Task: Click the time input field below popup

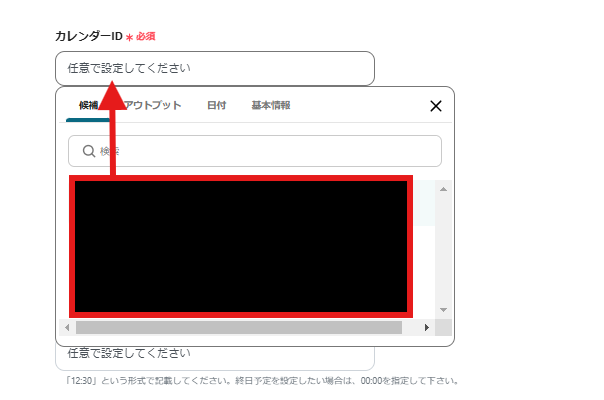Action: point(215,358)
